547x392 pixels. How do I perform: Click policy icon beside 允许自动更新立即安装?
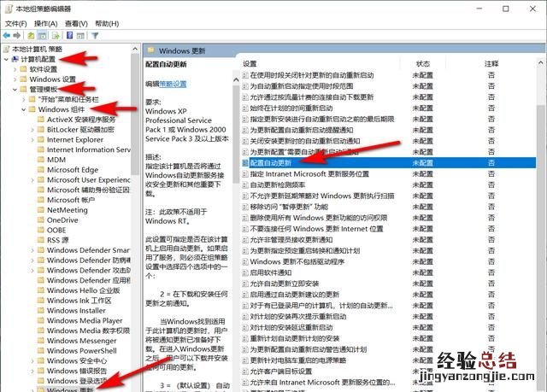(245, 284)
